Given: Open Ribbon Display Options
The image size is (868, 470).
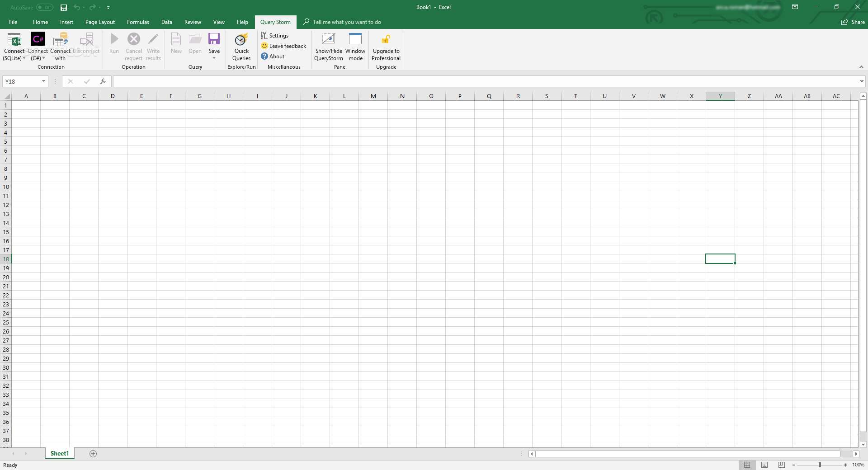Looking at the screenshot, I should [795, 7].
